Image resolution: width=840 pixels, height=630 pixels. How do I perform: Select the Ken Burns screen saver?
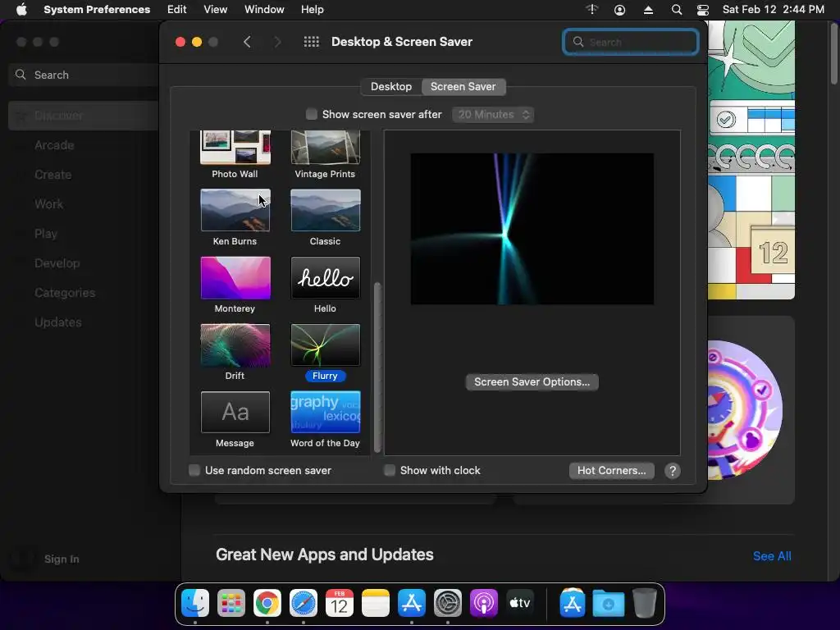[235, 217]
